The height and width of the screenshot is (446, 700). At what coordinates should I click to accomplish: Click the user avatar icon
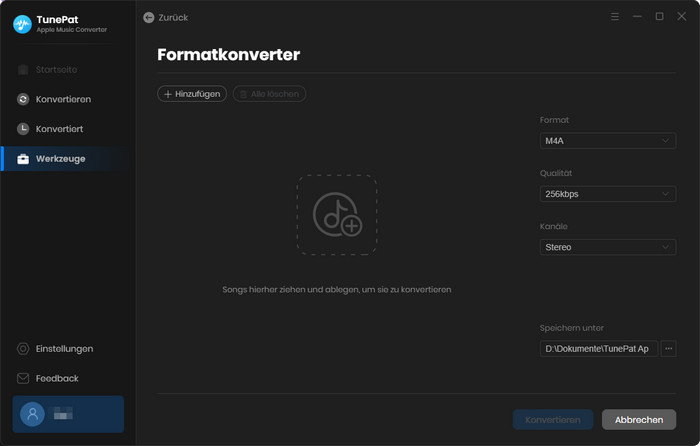pos(33,414)
